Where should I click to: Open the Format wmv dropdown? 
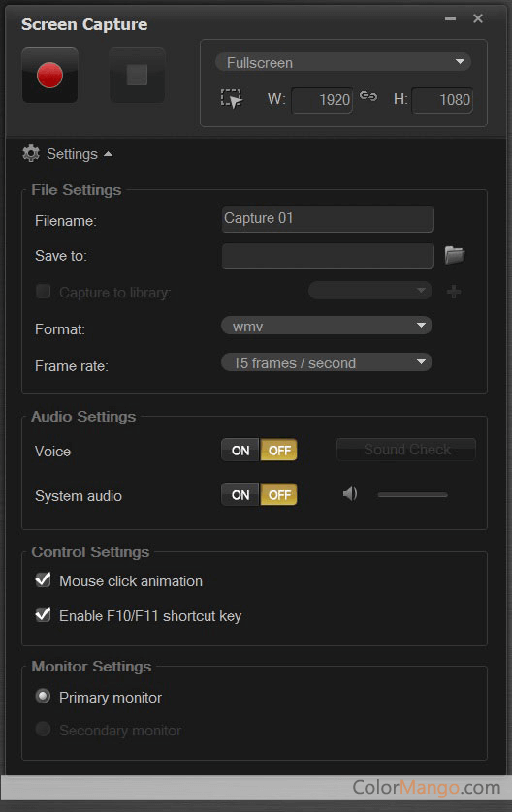coord(327,326)
